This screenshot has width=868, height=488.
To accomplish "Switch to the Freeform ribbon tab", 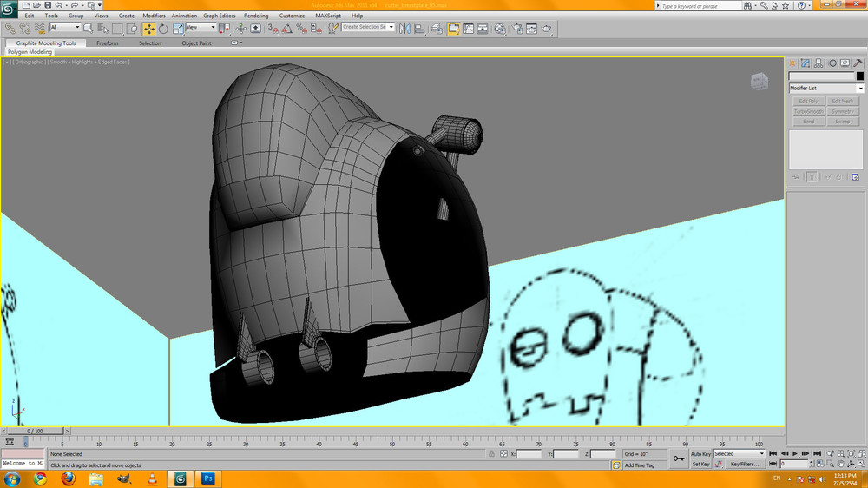I will coord(108,43).
